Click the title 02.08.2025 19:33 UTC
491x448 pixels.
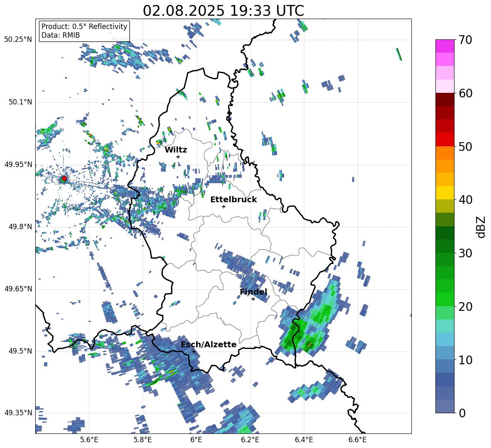(224, 11)
